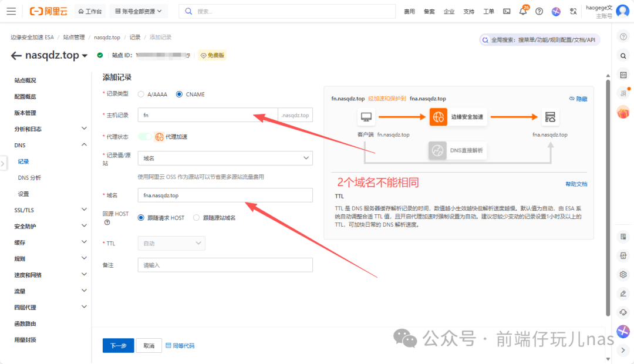This screenshot has width=634, height=364.
Task: Click the 取消 button
Action: point(149,346)
